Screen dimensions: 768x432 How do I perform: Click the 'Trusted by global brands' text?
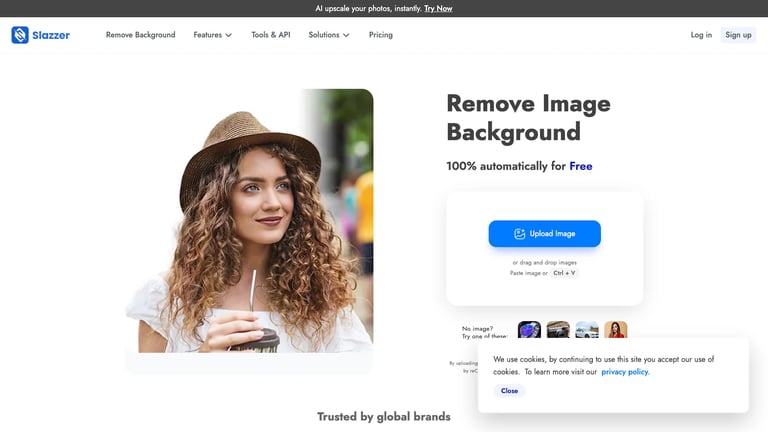(384, 417)
